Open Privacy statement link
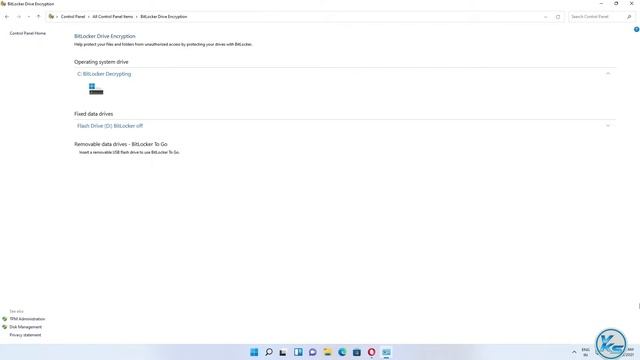640x360 pixels. [25, 335]
